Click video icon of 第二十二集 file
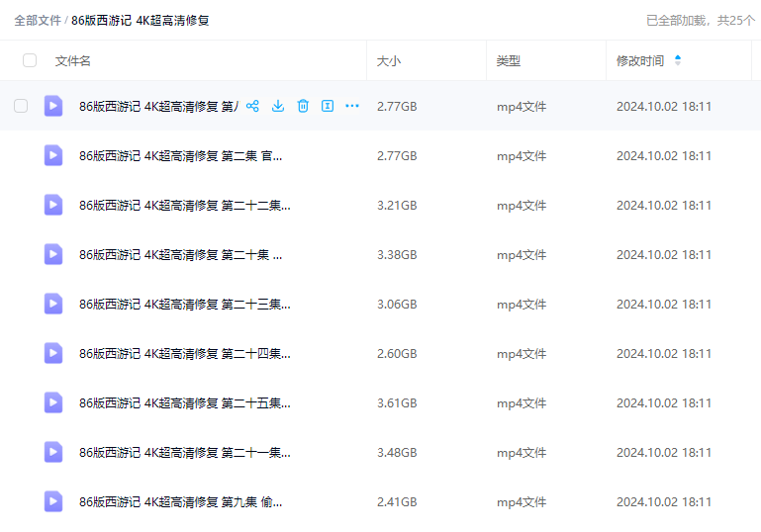 click(53, 205)
